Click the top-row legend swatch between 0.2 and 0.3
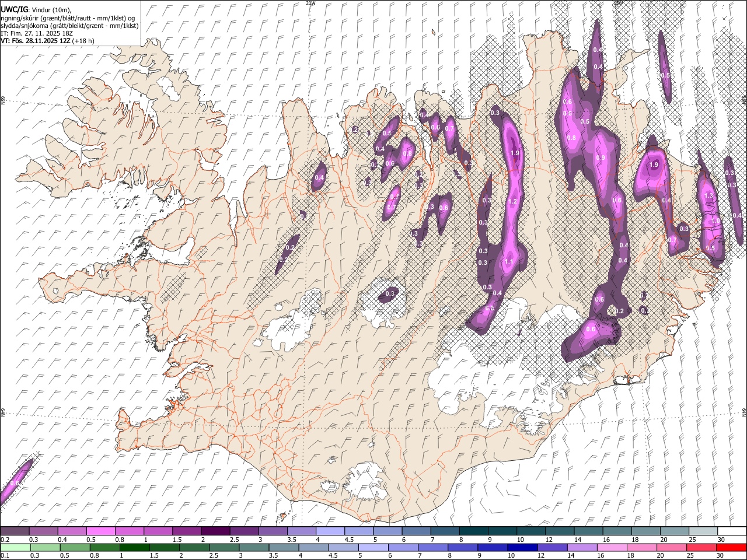Screen dimensions: 747x560 (15, 531)
